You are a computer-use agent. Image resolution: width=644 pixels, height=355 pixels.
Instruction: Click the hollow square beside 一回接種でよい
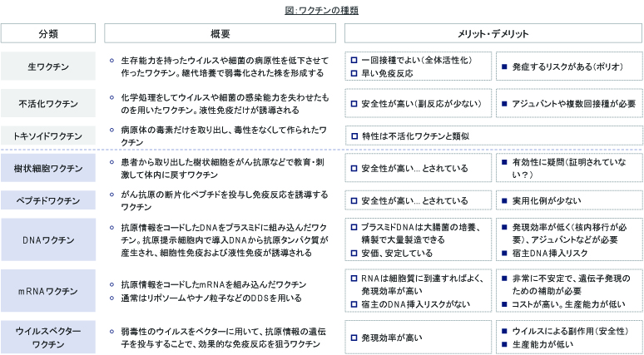pos(354,61)
